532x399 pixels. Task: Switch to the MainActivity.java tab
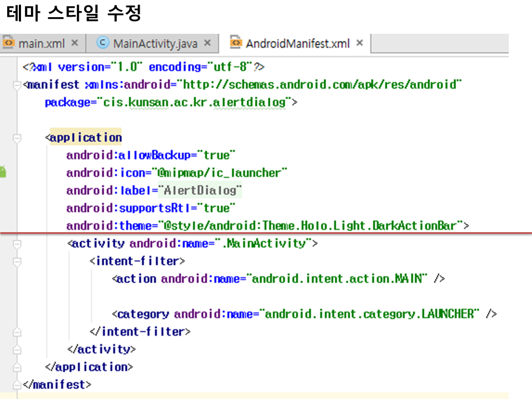coord(155,43)
